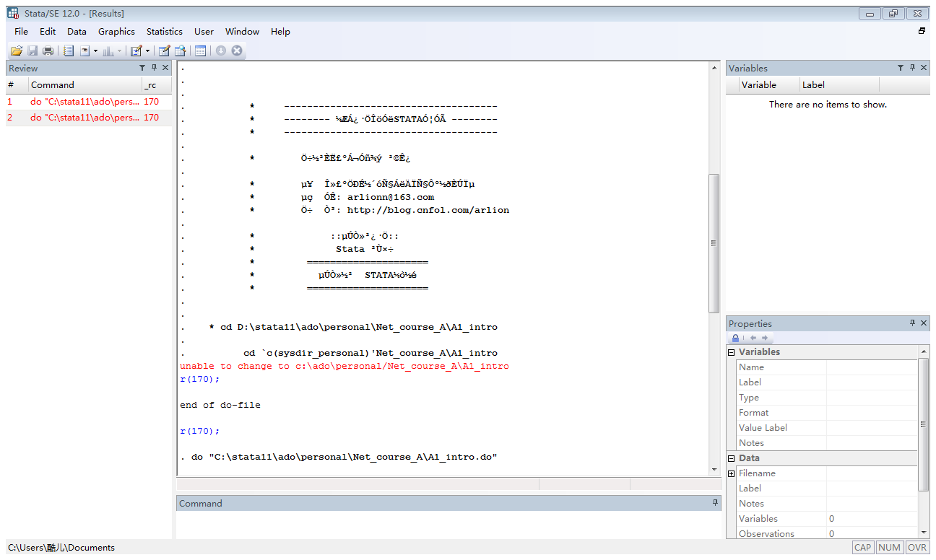Close the Variables panel
This screenshot has width=936, height=560.
[924, 68]
